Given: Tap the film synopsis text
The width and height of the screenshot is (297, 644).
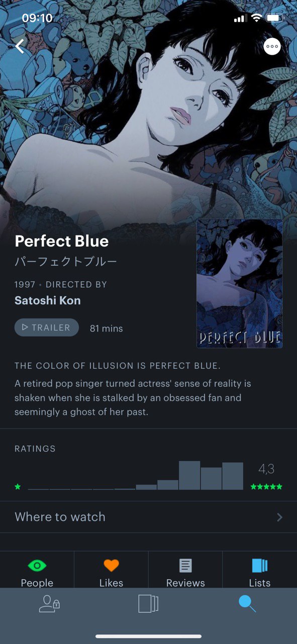Looking at the screenshot, I should pos(133,397).
